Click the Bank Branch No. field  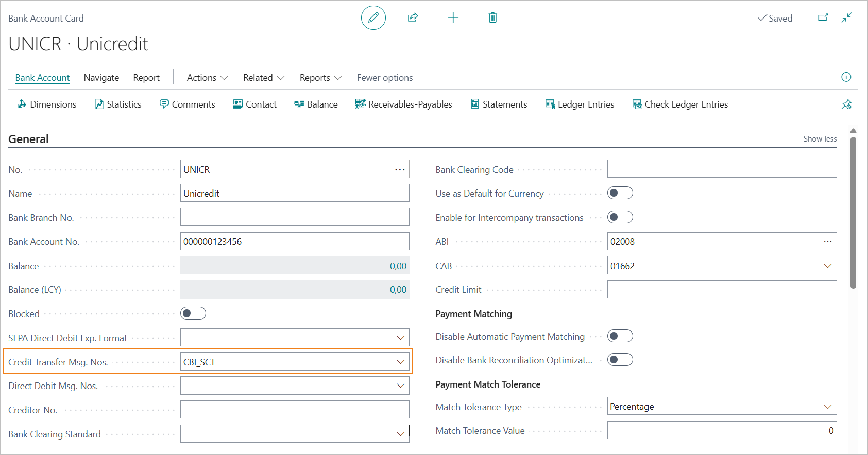[x=295, y=217]
